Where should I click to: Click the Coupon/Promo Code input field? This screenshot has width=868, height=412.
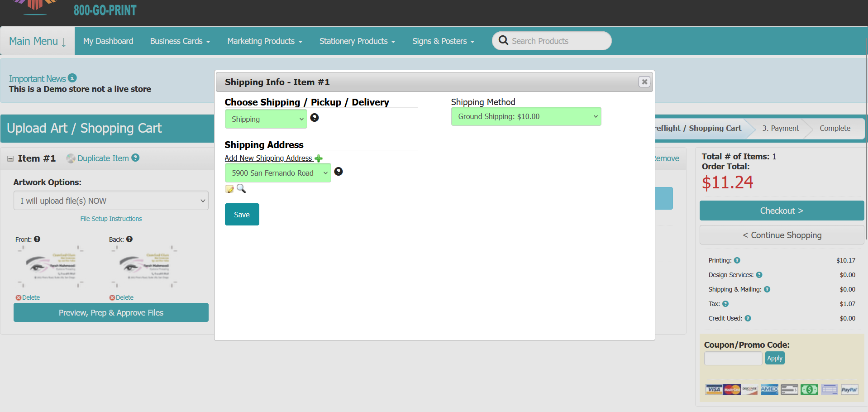733,358
